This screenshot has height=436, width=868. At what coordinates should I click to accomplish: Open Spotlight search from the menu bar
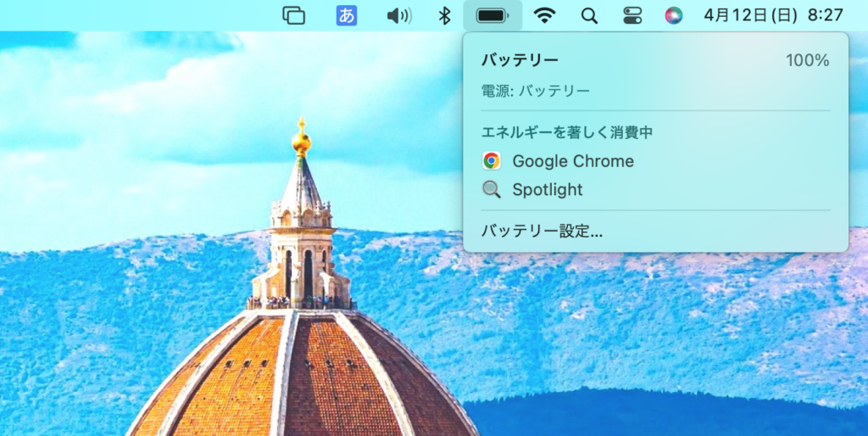589,15
